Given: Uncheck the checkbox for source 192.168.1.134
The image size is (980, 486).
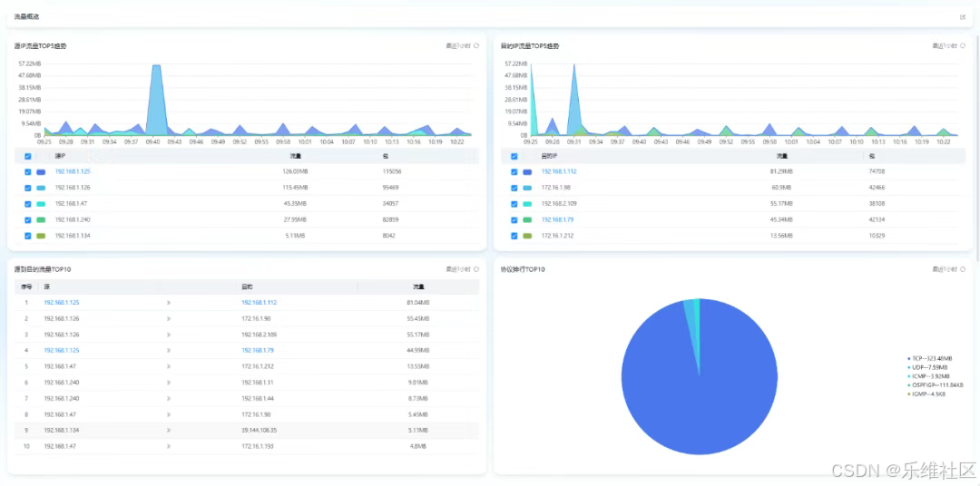Looking at the screenshot, I should point(27,236).
